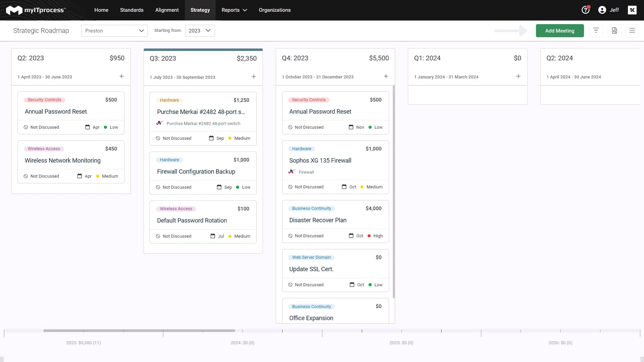
Task: Click the help icon with notification badge
Action: click(585, 10)
